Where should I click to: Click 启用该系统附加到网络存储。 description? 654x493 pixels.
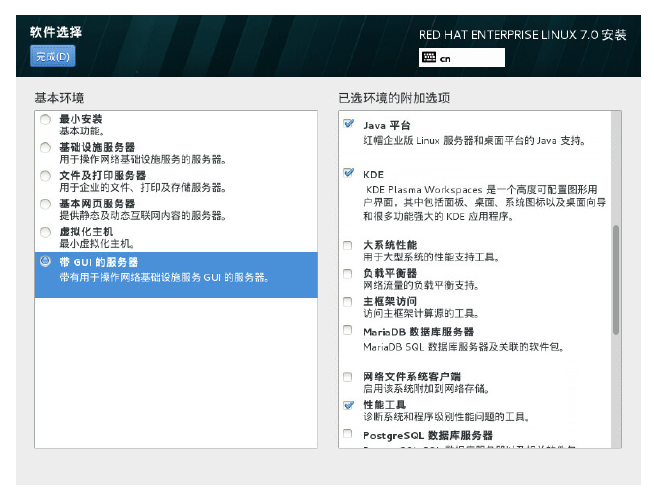(x=426, y=389)
